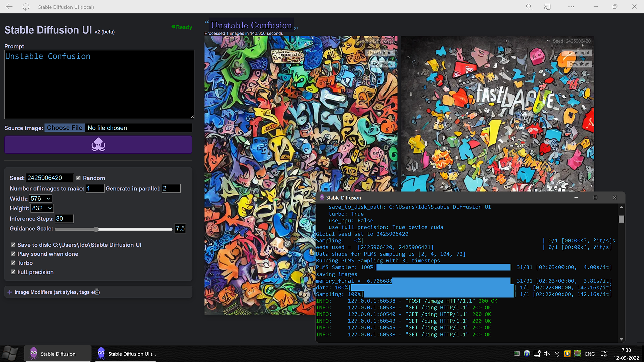This screenshot has height=362, width=644.
Task: Click the browser zoom-out magnifier icon
Action: coord(528,7)
